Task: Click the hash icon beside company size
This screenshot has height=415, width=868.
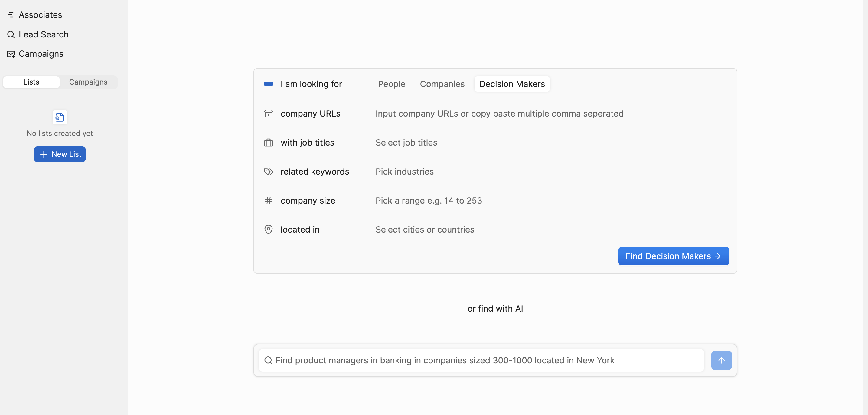Action: [x=268, y=201]
